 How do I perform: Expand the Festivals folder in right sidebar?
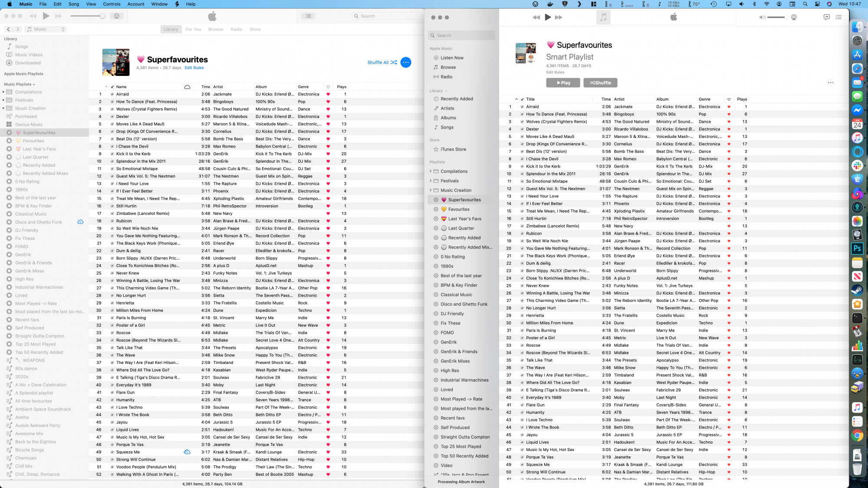coord(431,181)
